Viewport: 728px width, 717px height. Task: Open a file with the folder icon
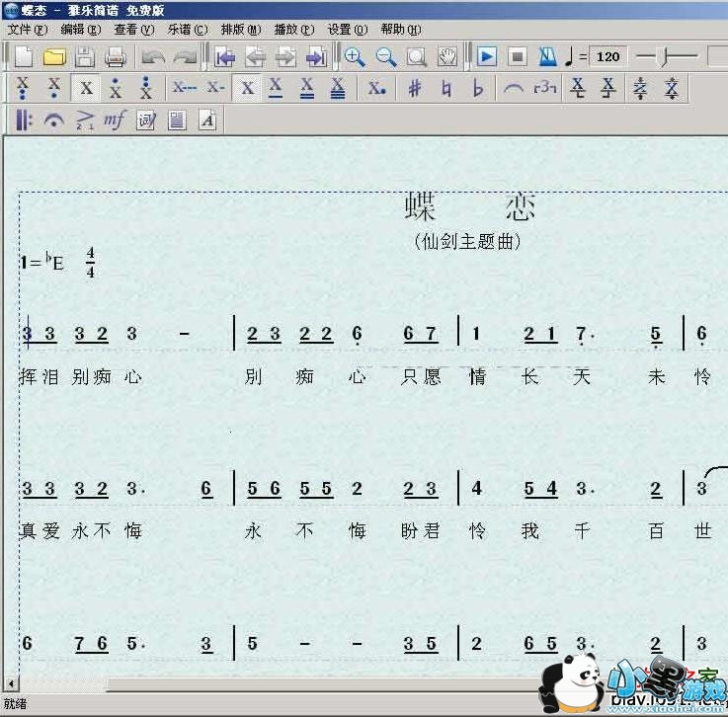54,57
